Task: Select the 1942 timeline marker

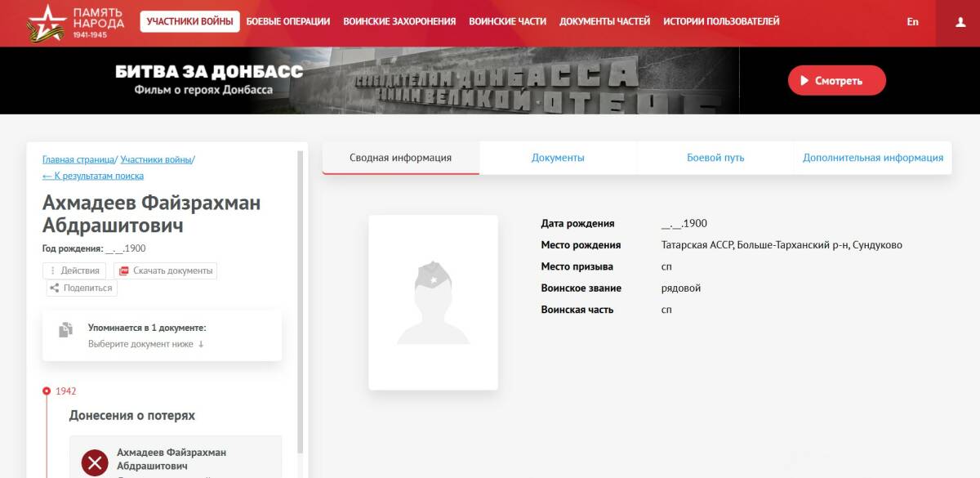Action: pos(47,391)
